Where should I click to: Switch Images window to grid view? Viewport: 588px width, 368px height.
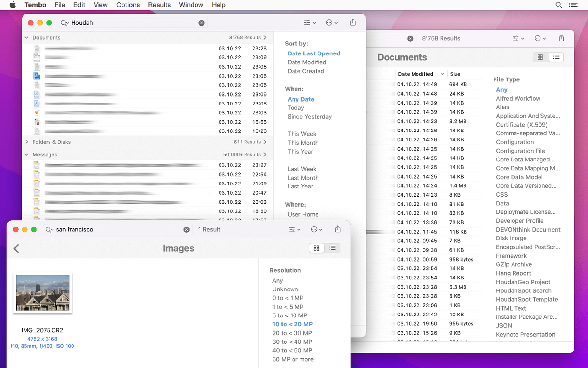317,248
